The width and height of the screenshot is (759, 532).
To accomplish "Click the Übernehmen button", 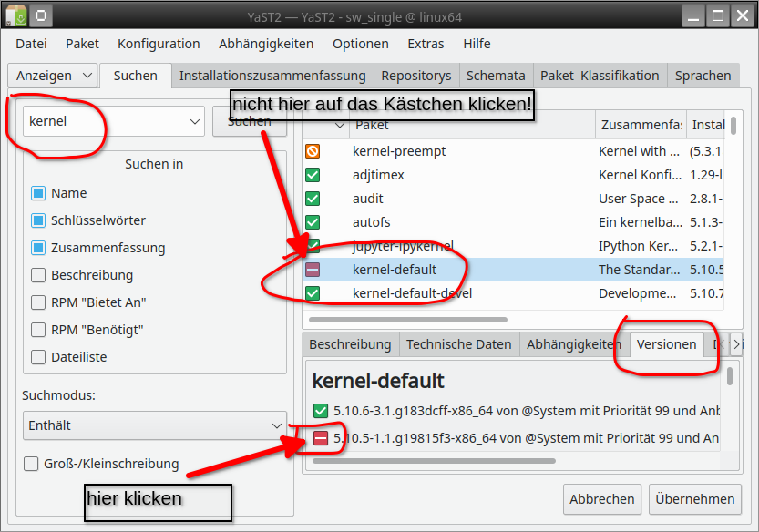I will pos(695,499).
